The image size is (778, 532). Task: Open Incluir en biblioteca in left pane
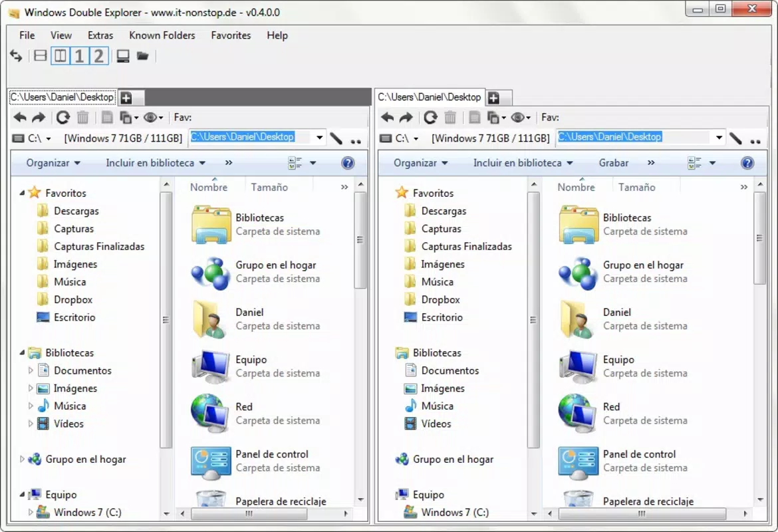coord(156,163)
